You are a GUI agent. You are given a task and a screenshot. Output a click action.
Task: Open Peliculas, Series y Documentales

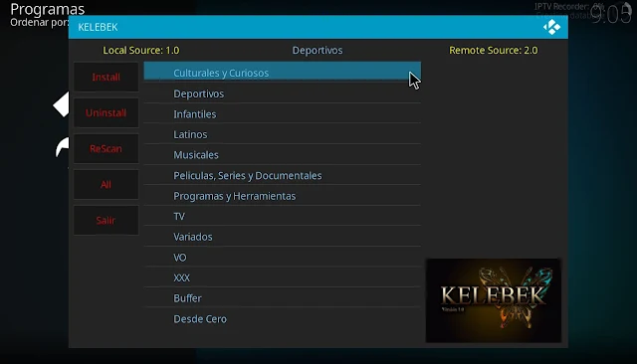coord(283,175)
